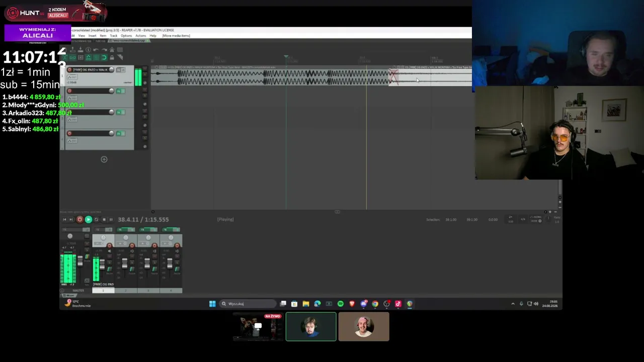The image size is (644, 362).
Task: Save the project using the toolbar Save icon
Action: (x=80, y=50)
